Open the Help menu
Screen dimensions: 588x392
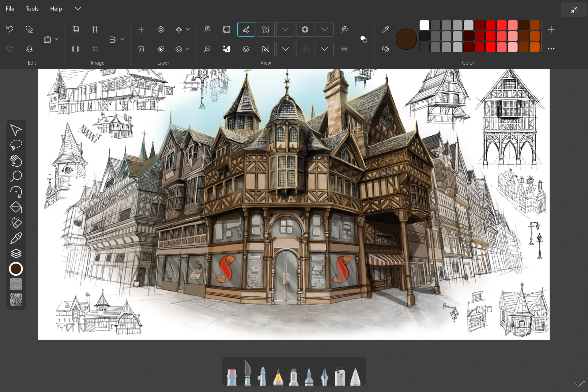pyautogui.click(x=56, y=9)
